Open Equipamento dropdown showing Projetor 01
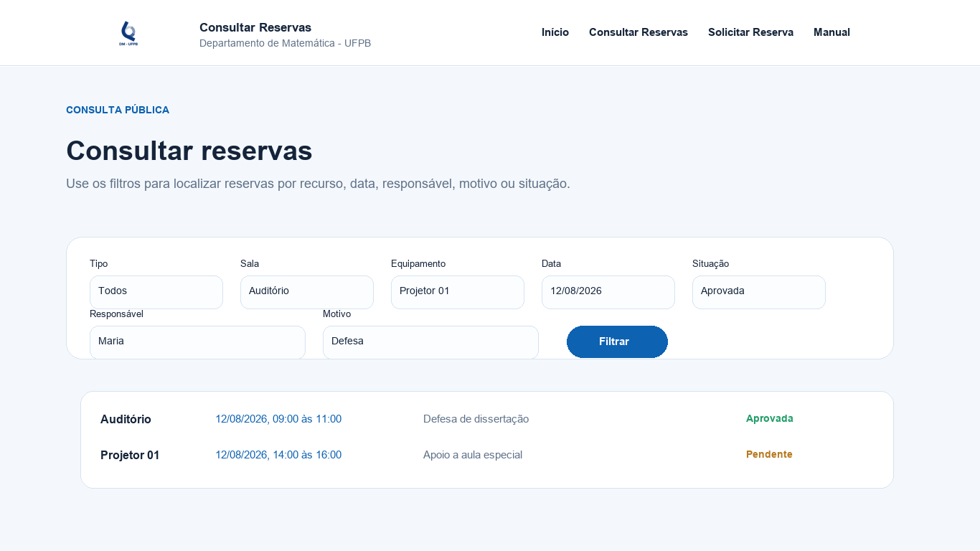This screenshot has height=551, width=980. click(x=458, y=292)
